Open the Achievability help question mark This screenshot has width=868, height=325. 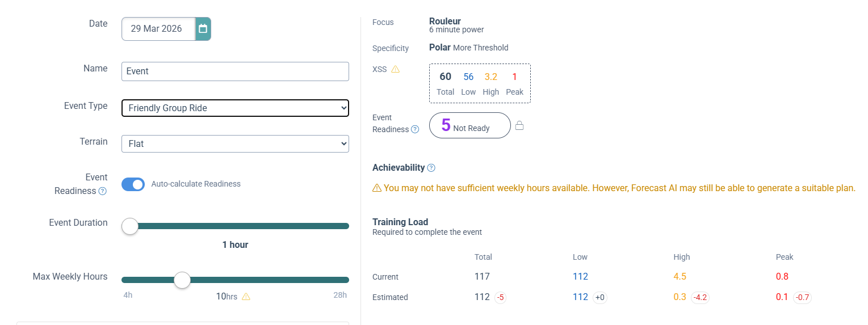(x=431, y=168)
